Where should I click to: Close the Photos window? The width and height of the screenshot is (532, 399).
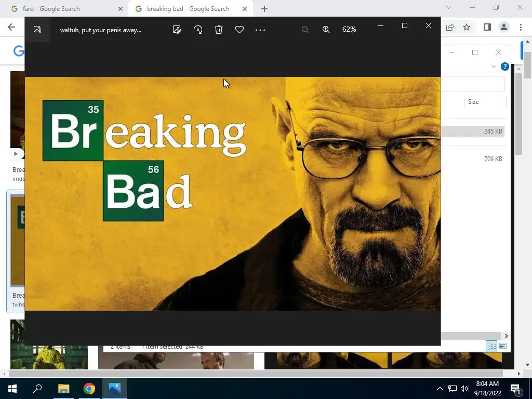(429, 26)
